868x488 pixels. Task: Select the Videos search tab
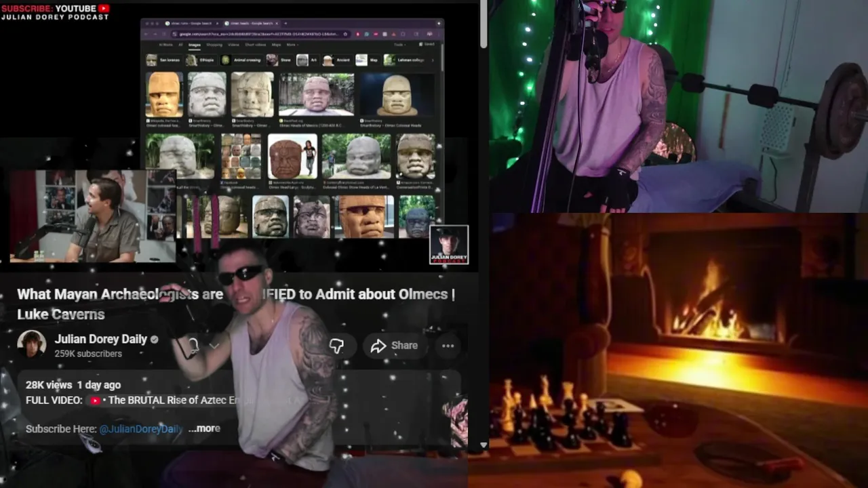tap(233, 45)
